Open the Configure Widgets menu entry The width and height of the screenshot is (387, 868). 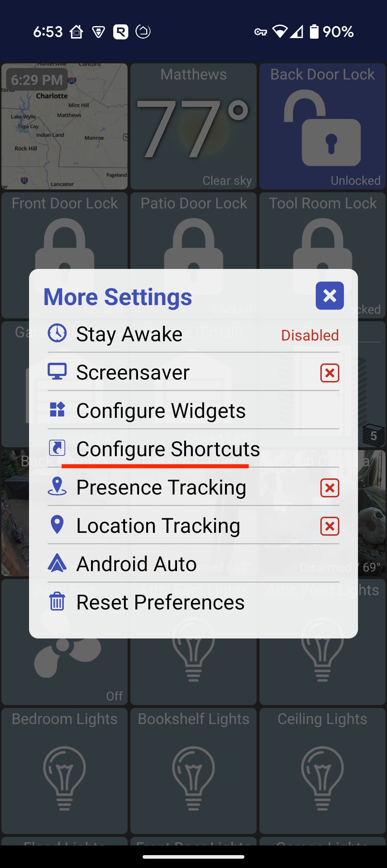click(x=161, y=410)
